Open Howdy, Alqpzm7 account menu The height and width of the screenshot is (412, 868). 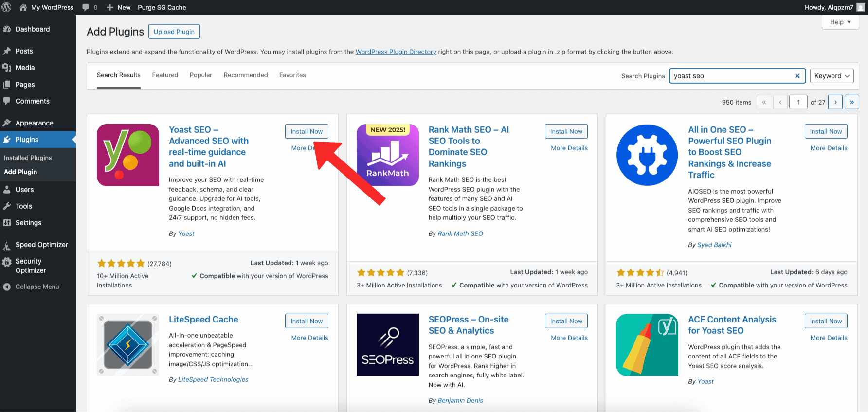pyautogui.click(x=833, y=7)
